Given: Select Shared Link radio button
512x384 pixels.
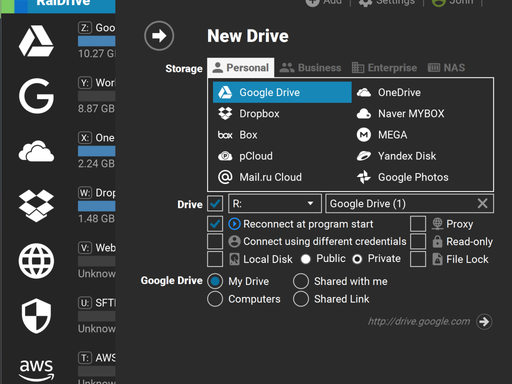Looking at the screenshot, I should pos(301,299).
